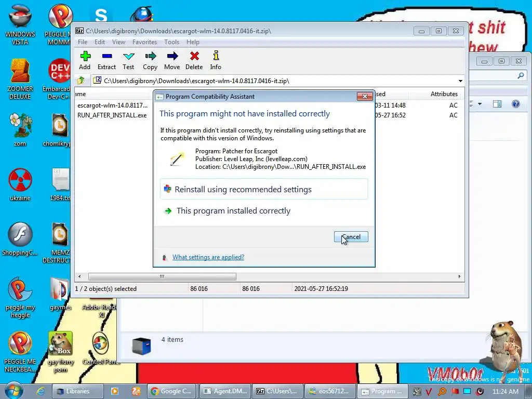Choose This program installed correctly

[264, 211]
